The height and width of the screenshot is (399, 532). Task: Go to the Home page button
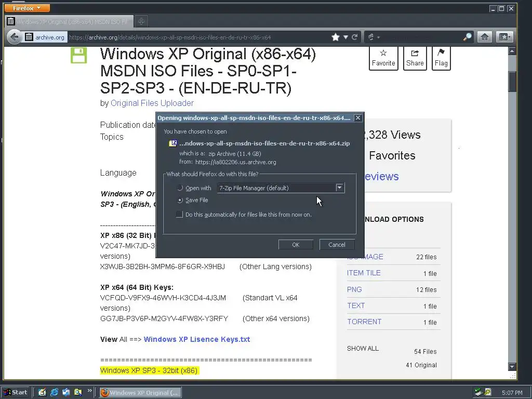[x=485, y=37]
